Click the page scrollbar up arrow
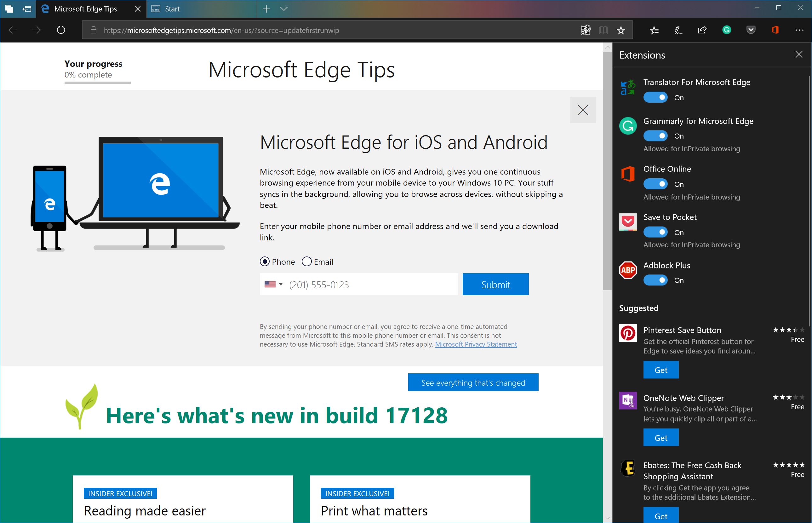The height and width of the screenshot is (523, 812). tap(607, 47)
